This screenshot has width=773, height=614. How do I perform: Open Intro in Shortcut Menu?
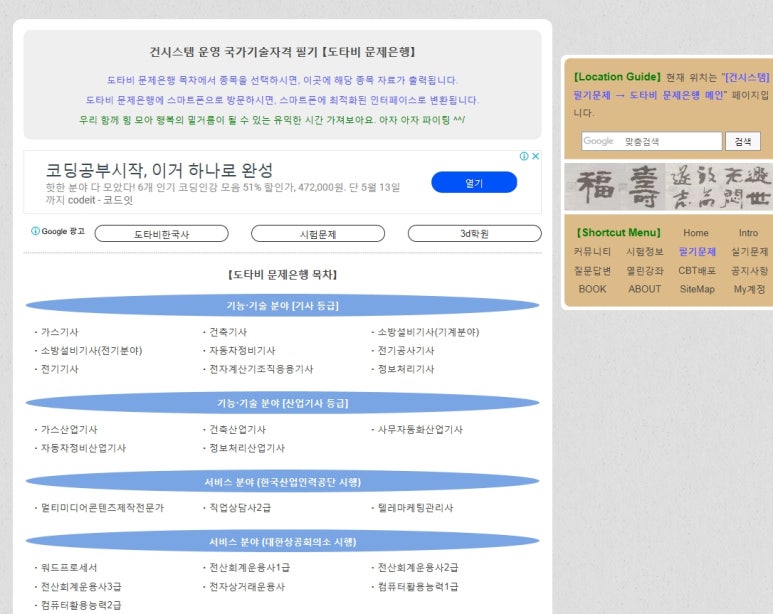pyautogui.click(x=748, y=233)
